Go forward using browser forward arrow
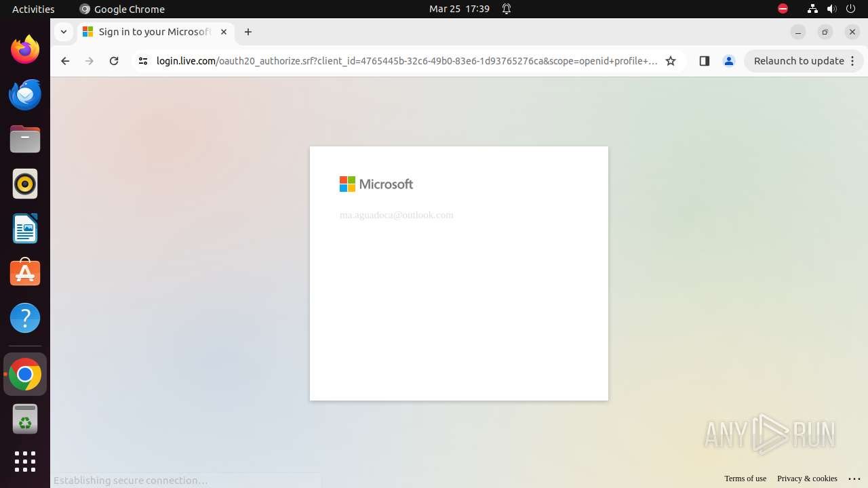 (90, 61)
